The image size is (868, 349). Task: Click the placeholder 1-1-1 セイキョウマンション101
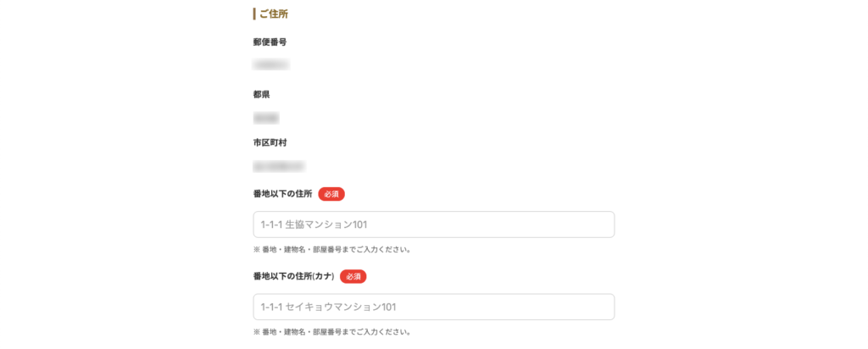tap(328, 307)
